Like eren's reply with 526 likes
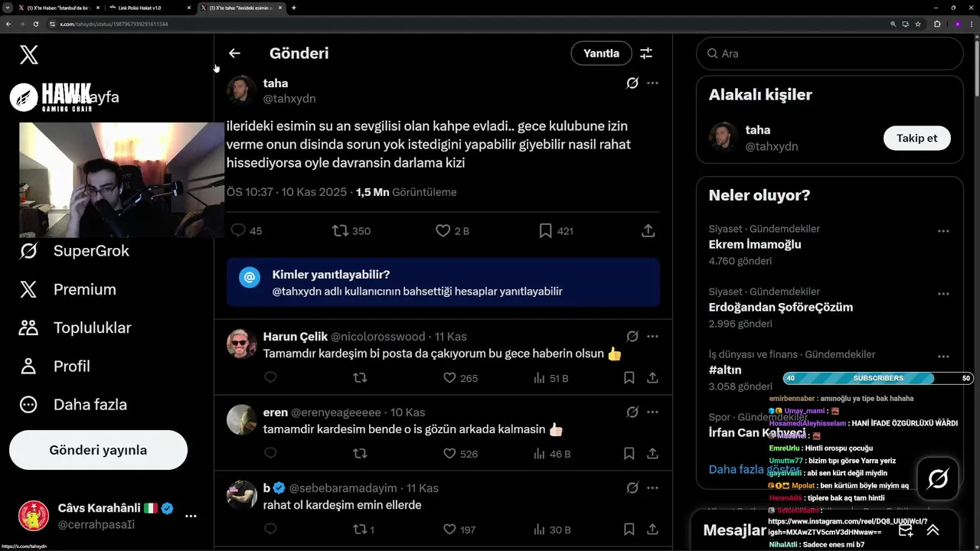The image size is (980, 551). 460,453
